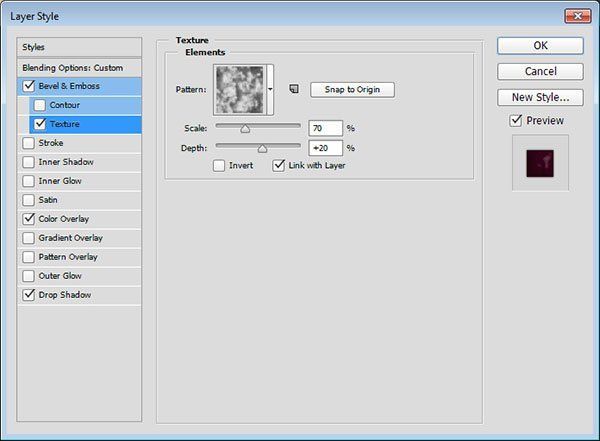Click the Depth slider handle
This screenshot has height=441, width=600.
pyautogui.click(x=262, y=149)
